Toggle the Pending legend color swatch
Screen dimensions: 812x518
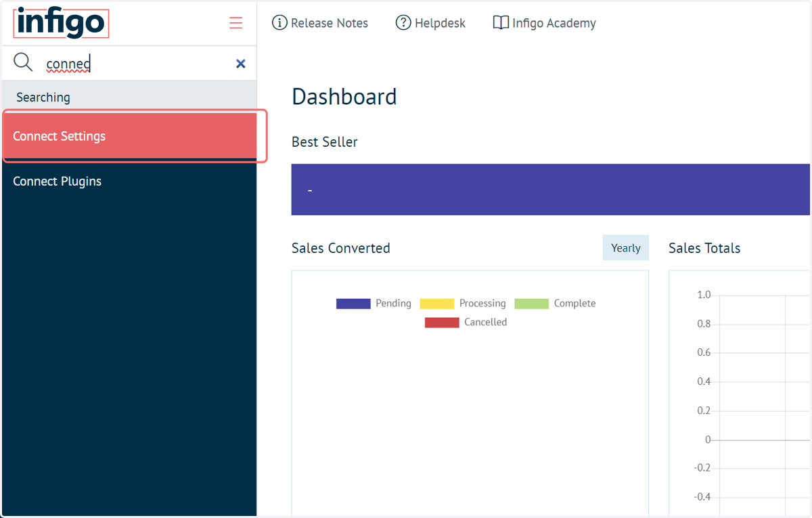point(353,304)
